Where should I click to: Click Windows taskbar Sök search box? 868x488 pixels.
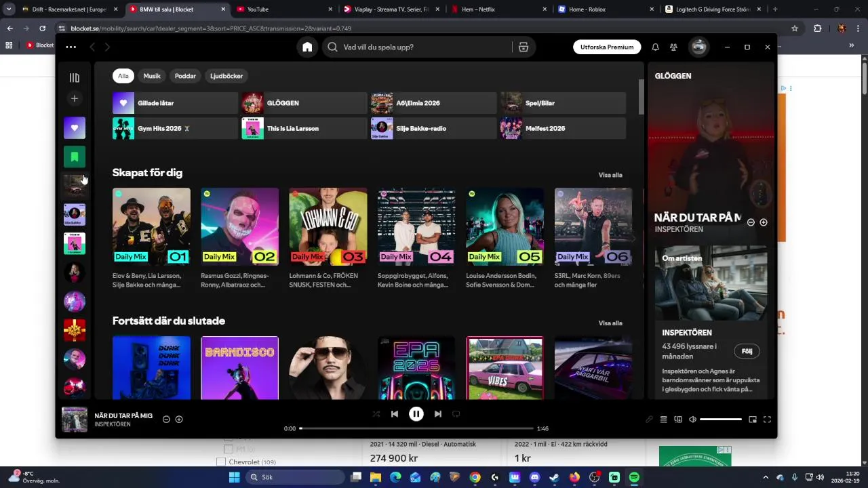coord(296,477)
